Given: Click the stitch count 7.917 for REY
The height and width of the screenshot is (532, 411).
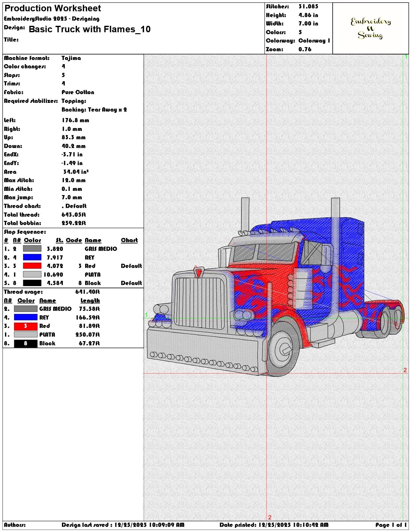Looking at the screenshot, I should click(x=55, y=258).
